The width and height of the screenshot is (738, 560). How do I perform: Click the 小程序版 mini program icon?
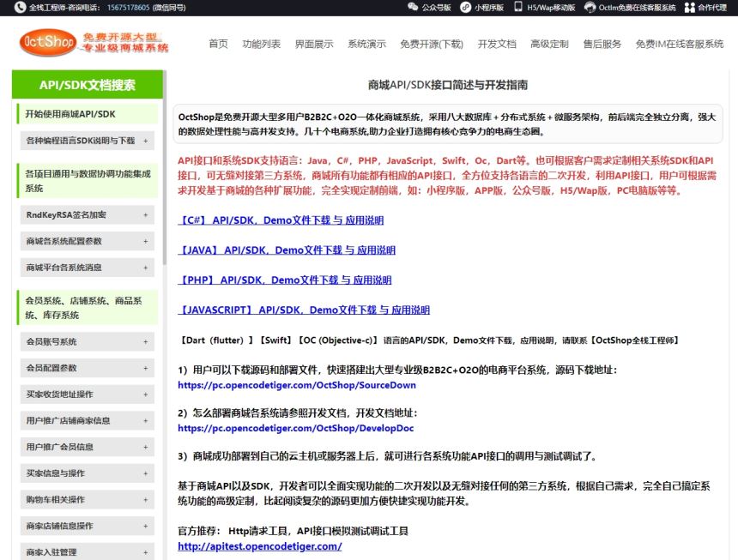coord(464,7)
